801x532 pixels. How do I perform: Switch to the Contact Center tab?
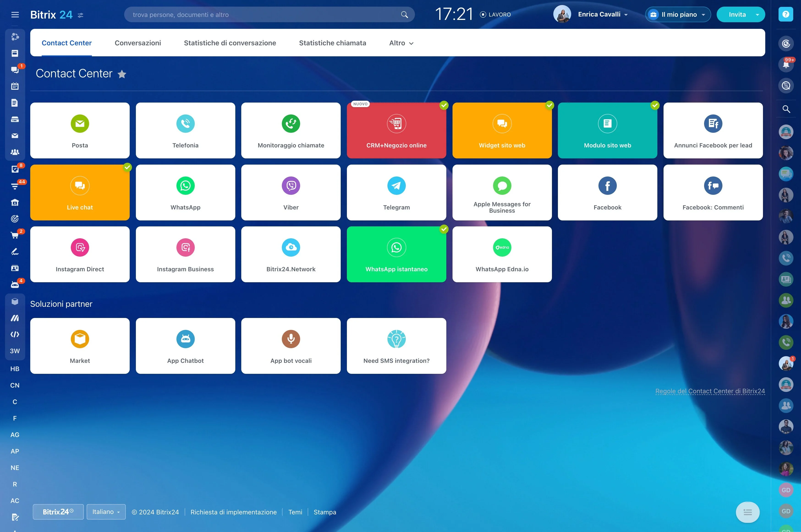point(66,43)
